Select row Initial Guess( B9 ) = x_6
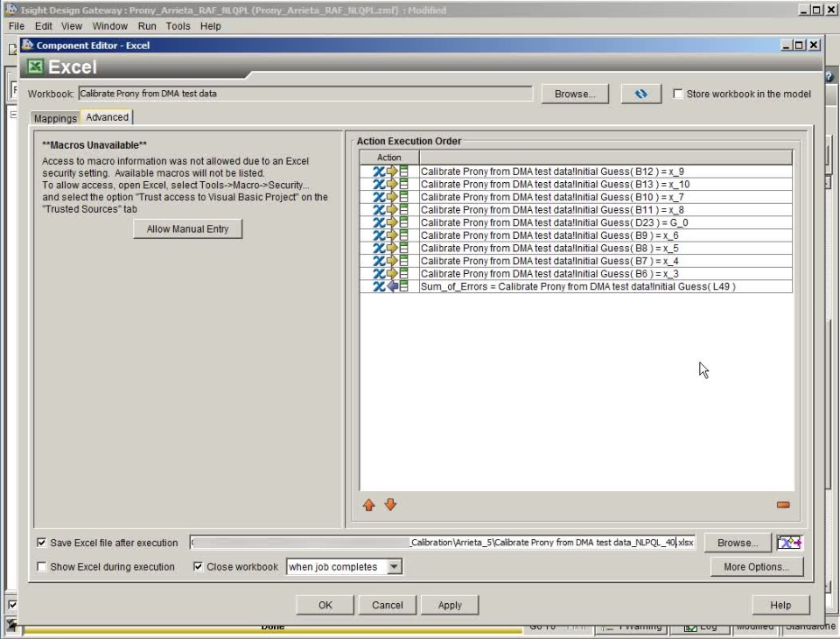The height and width of the screenshot is (639, 840). click(576, 235)
